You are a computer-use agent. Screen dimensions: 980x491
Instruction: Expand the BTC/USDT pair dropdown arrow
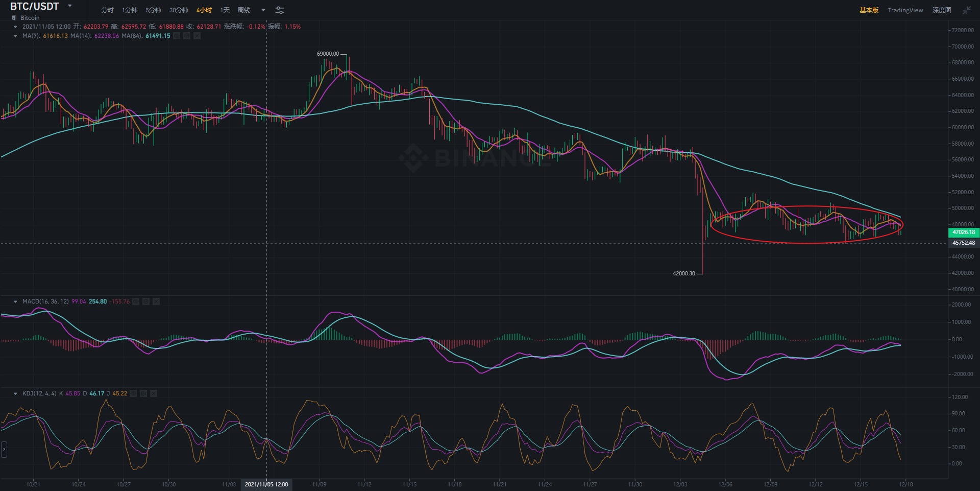point(70,6)
